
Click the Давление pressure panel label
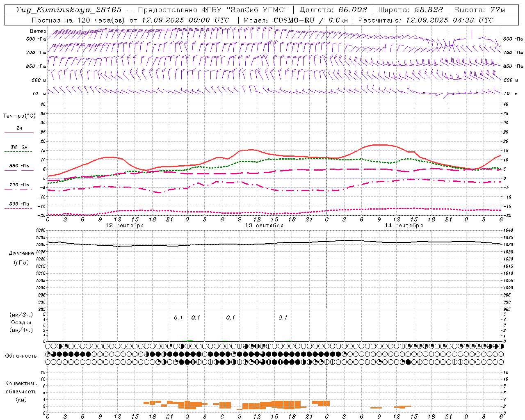[x=21, y=253]
